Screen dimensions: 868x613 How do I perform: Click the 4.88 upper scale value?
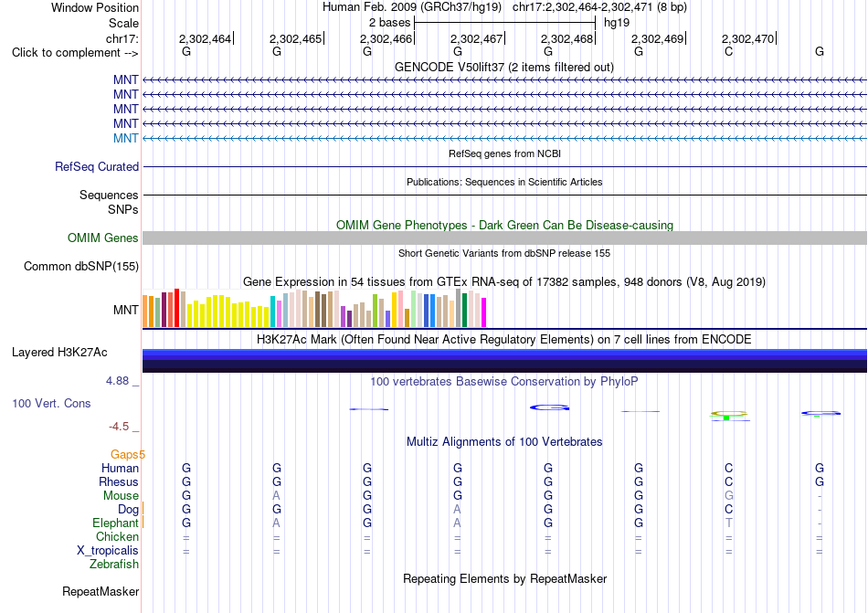pos(117,381)
